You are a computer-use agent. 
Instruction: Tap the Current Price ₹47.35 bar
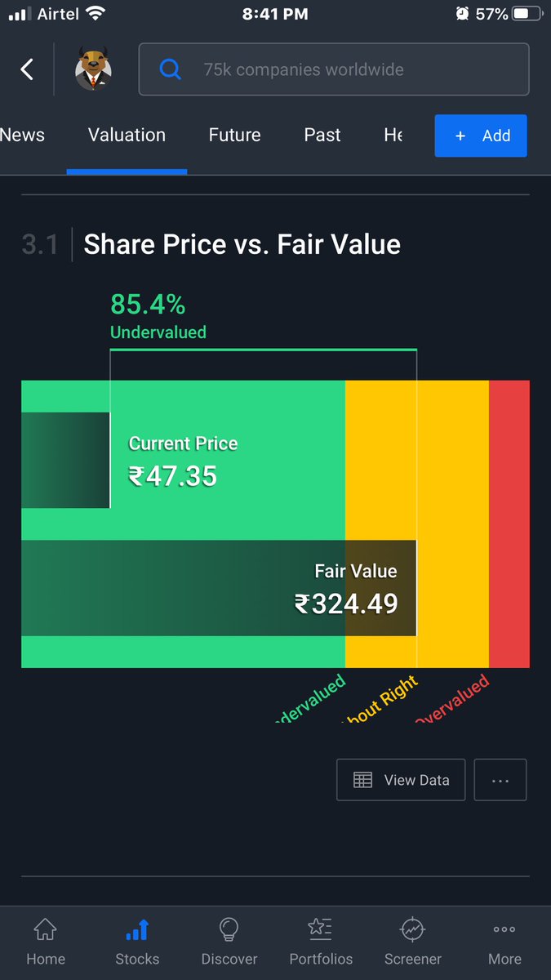coord(65,460)
